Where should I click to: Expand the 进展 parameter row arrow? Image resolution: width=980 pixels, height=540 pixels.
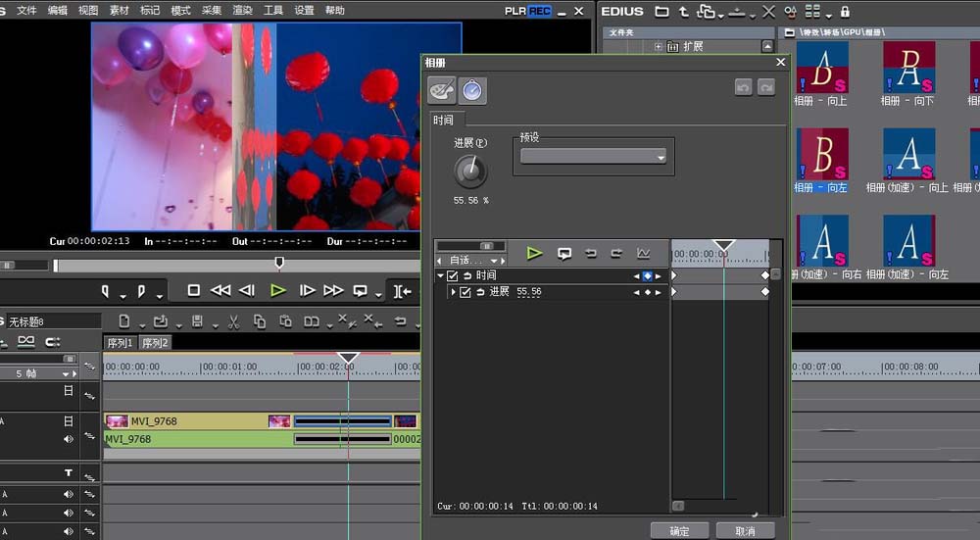pyautogui.click(x=453, y=292)
